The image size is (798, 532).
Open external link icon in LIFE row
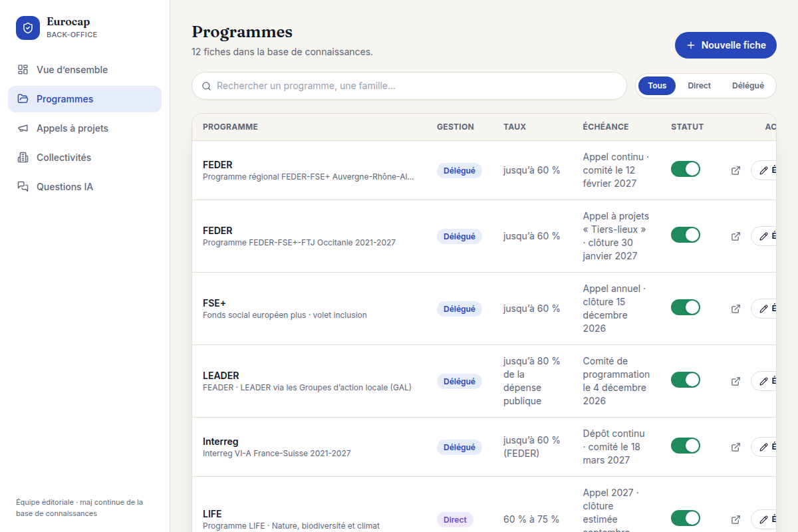[x=735, y=519]
